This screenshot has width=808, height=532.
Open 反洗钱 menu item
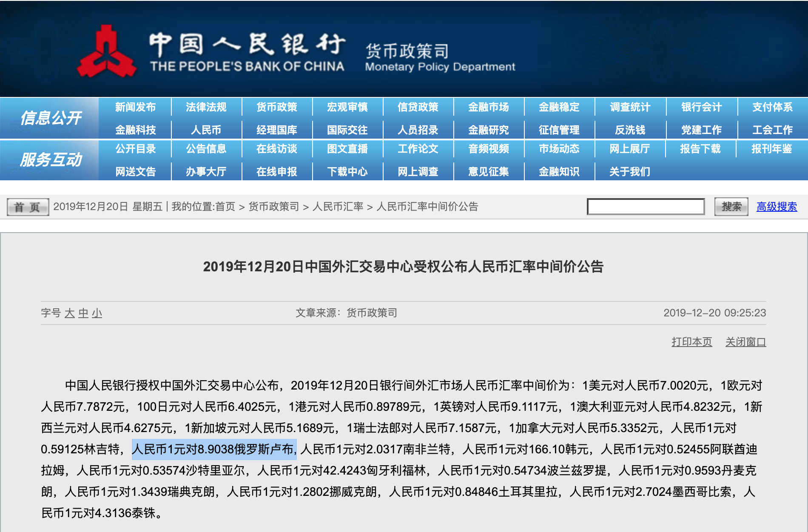tap(630, 130)
